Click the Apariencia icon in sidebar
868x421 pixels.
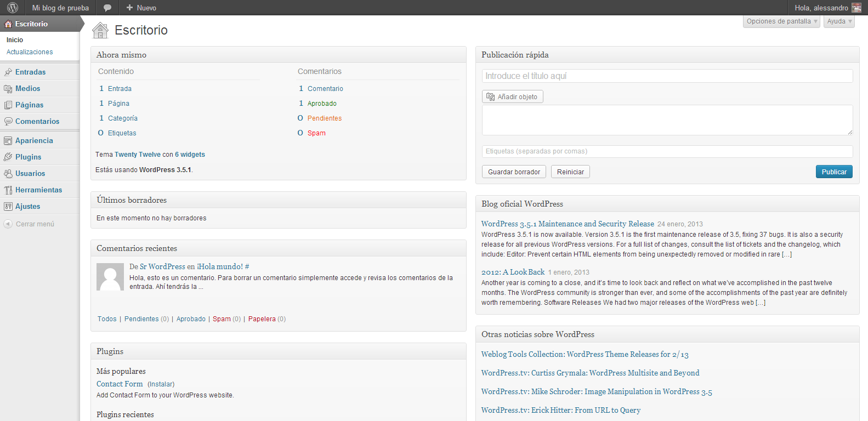coord(8,141)
